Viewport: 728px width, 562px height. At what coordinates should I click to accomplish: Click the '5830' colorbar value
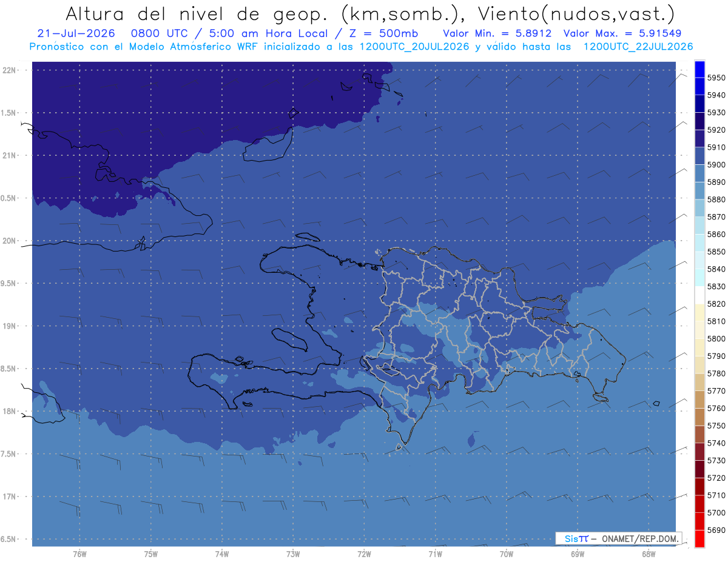(x=716, y=286)
